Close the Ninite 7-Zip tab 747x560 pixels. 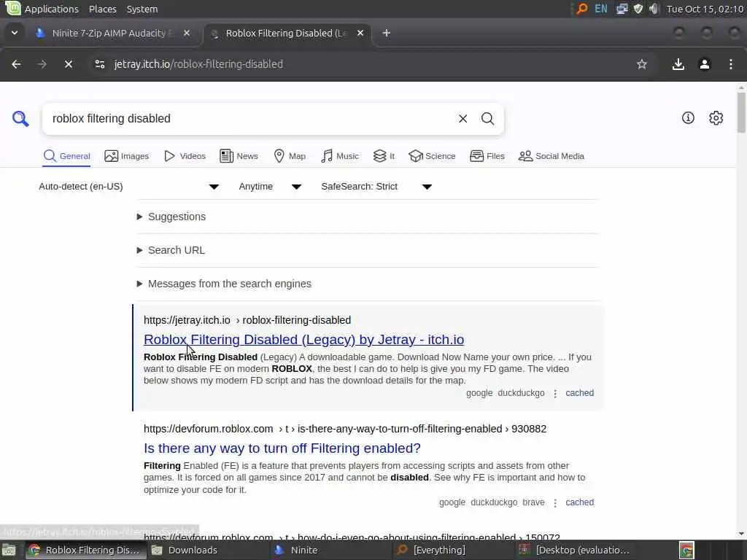[x=187, y=33]
